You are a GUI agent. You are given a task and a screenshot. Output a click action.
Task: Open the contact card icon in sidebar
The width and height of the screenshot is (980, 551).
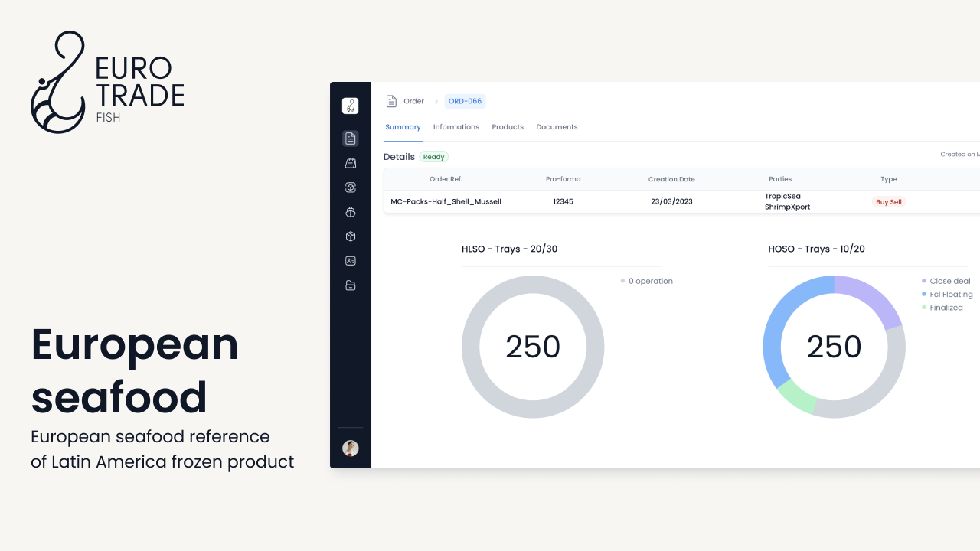tap(350, 261)
